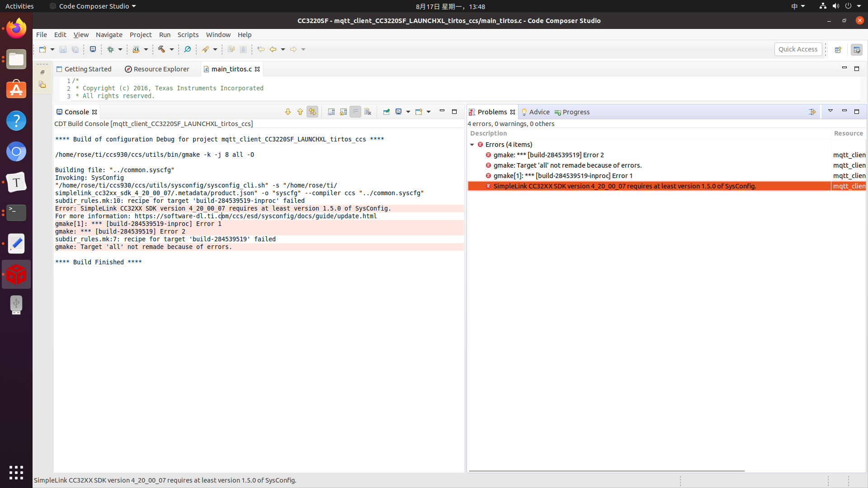Click the Debug bug icon in toolbar
Image resolution: width=868 pixels, height=488 pixels.
[110, 49]
